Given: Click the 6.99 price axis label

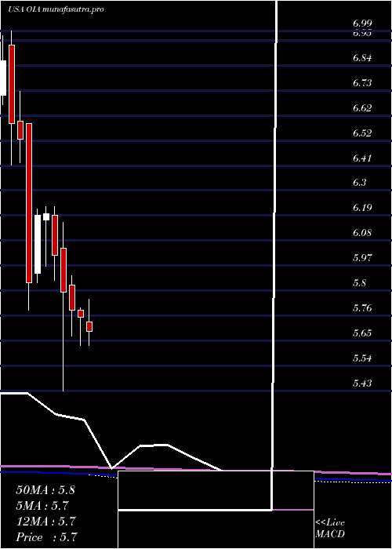Looking at the screenshot, I should (362, 24).
